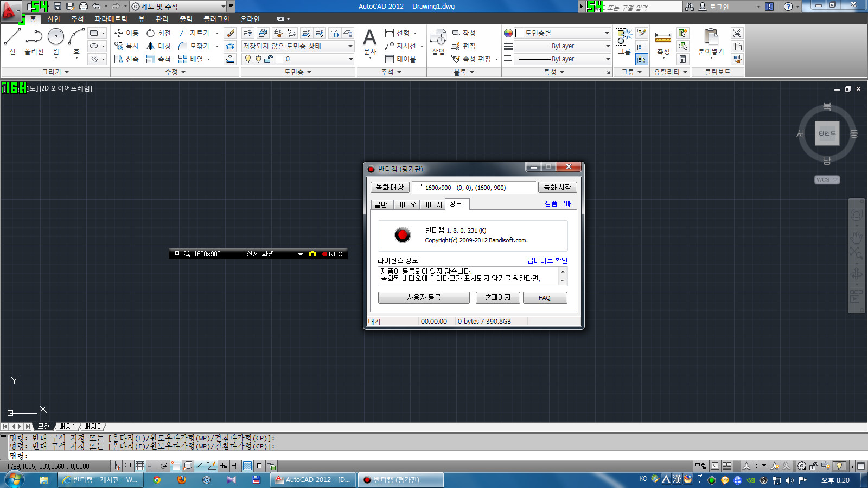868x488 pixels.
Task: Select the Array (배열) tool
Action: click(191, 59)
